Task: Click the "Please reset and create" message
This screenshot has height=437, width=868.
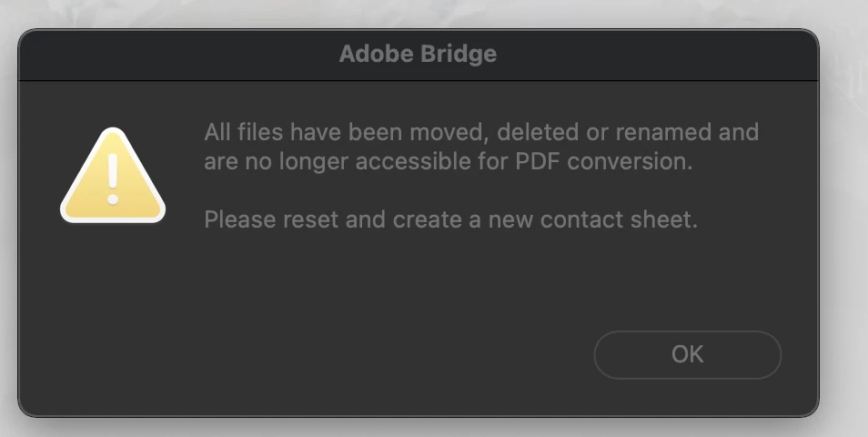Action: pos(450,219)
